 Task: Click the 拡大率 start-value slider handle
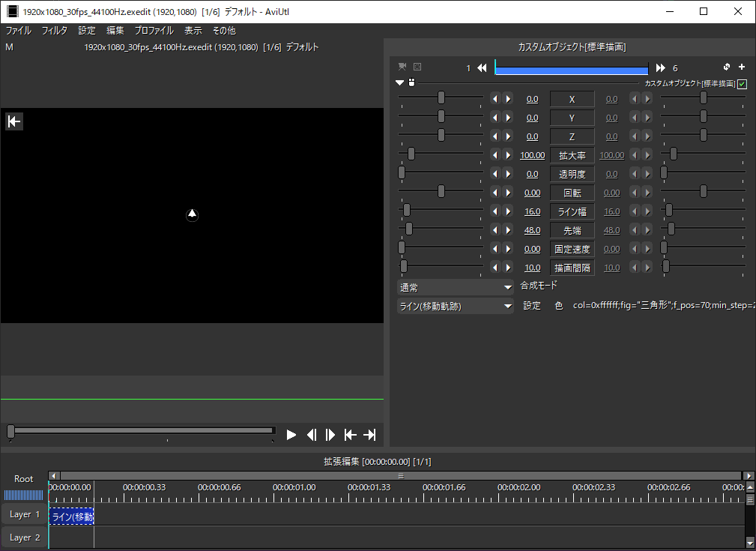[411, 154]
